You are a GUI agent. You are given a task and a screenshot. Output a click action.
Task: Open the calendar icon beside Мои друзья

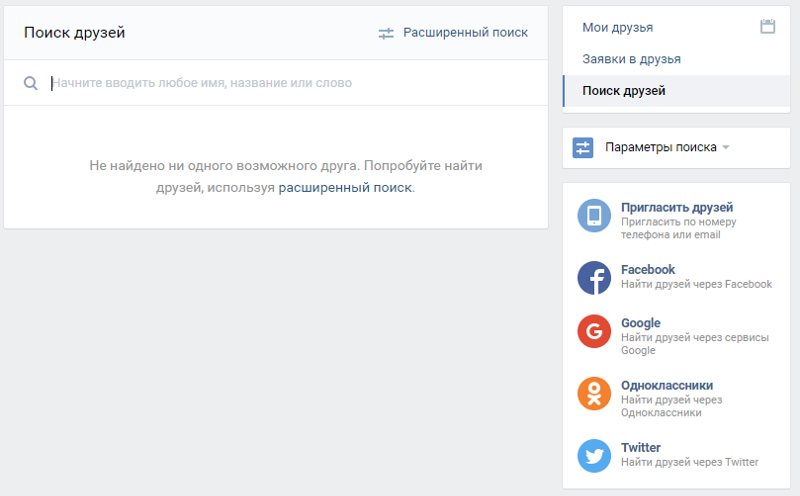(x=767, y=27)
